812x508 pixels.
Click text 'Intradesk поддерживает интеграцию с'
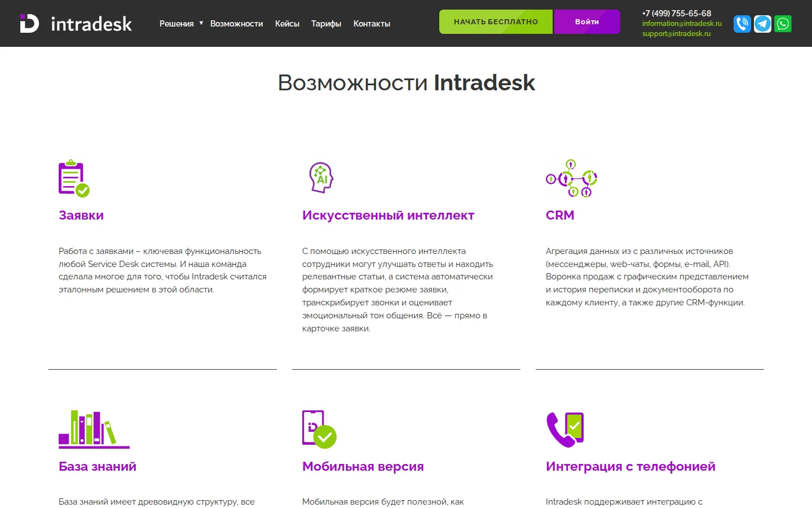[x=624, y=502]
